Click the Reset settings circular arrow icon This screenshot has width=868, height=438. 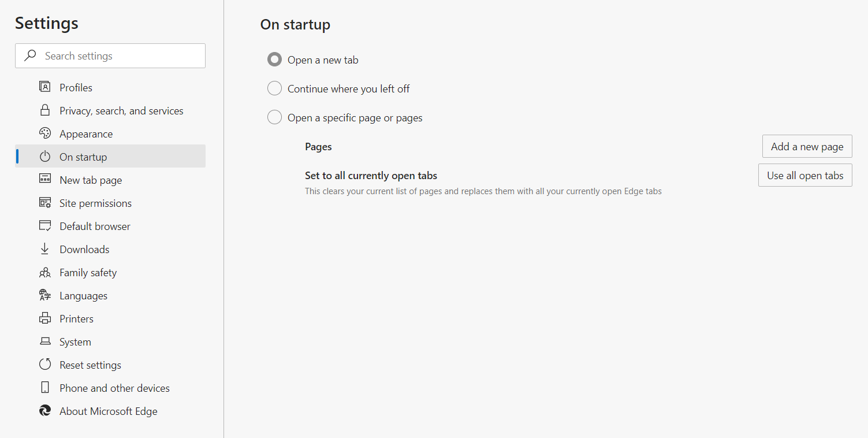click(45, 365)
